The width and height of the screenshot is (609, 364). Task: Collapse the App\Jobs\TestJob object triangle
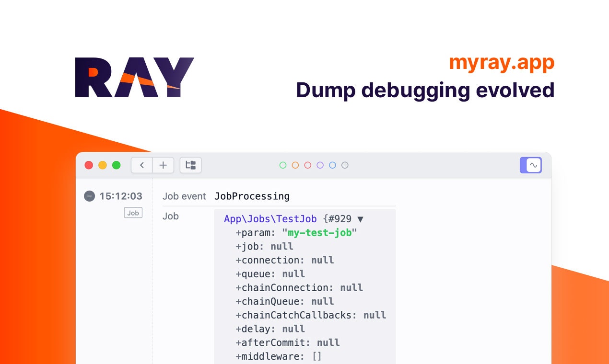point(361,219)
